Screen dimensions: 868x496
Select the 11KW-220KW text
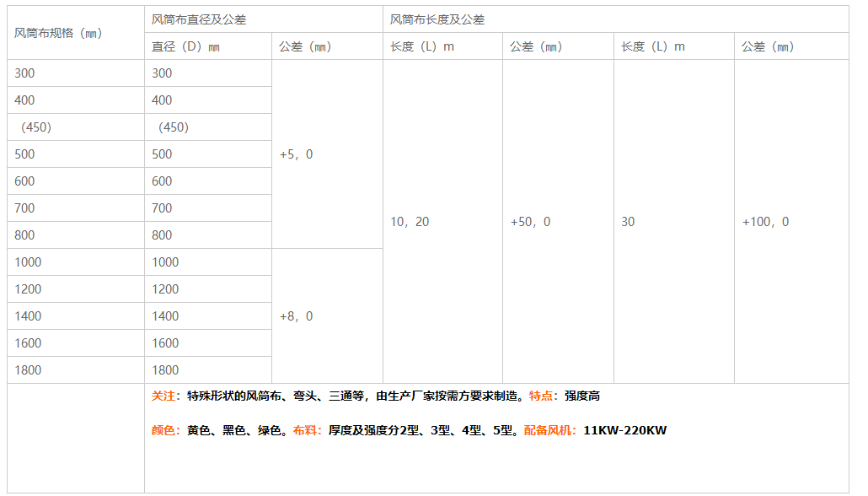tap(624, 430)
